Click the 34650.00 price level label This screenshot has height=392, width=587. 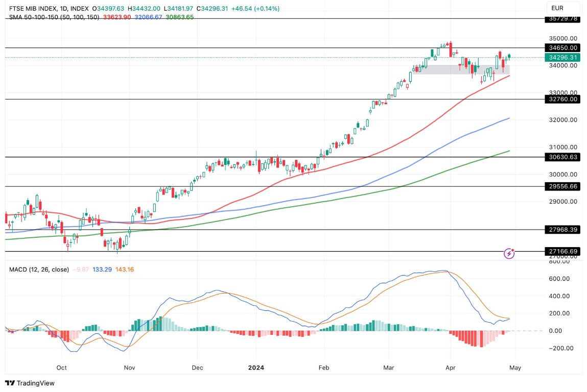coord(562,47)
